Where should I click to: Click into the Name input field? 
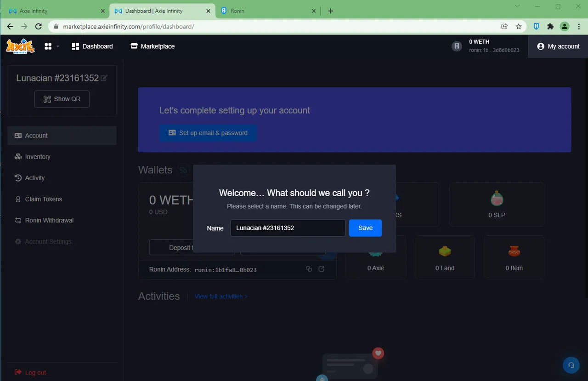point(288,228)
